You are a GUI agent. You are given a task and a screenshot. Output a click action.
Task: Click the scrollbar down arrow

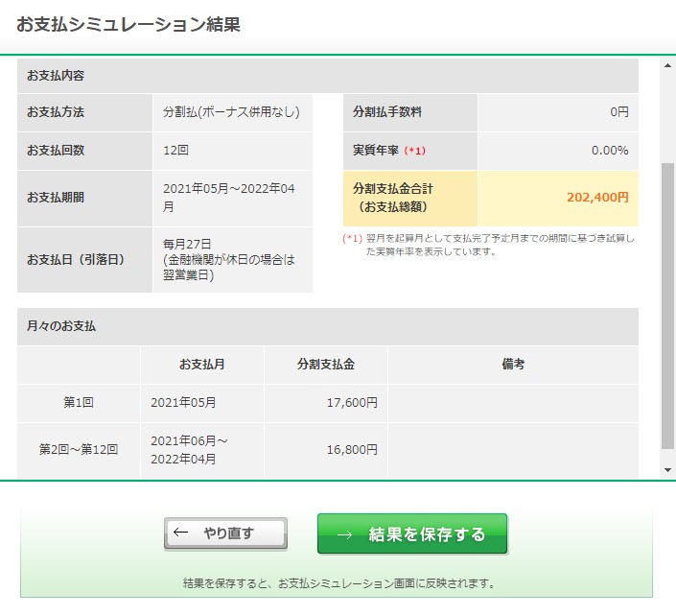point(667,470)
